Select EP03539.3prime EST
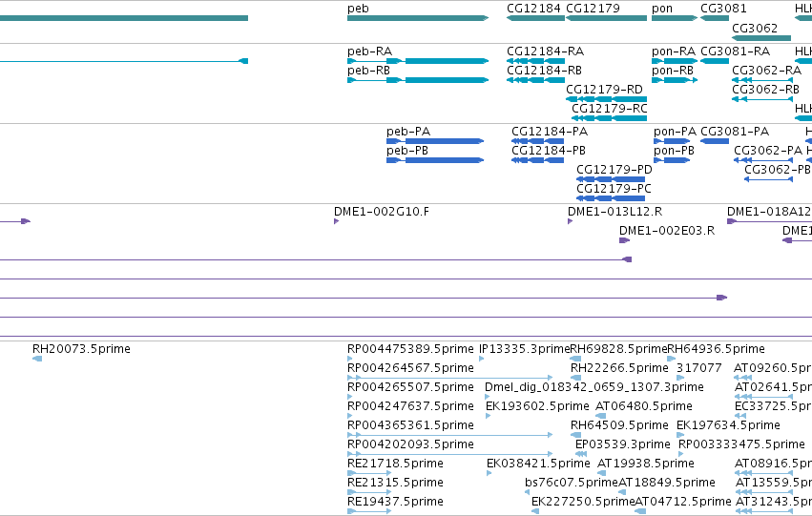This screenshot has height=516, width=812. coord(581,454)
